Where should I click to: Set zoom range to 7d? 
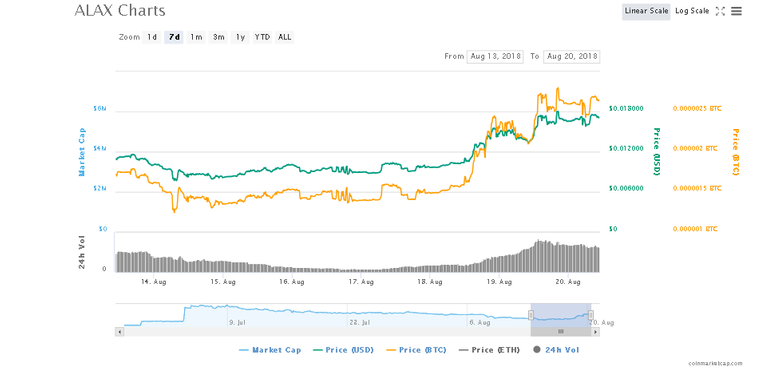click(173, 37)
